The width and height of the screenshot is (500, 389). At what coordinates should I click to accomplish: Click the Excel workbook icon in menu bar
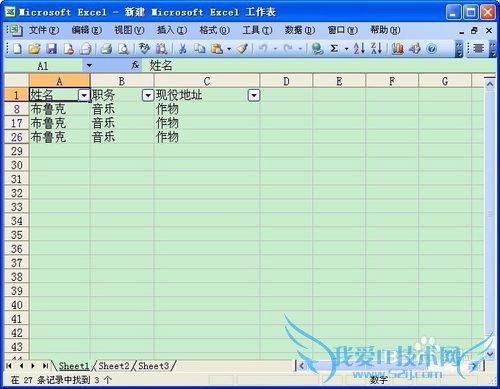(15, 30)
